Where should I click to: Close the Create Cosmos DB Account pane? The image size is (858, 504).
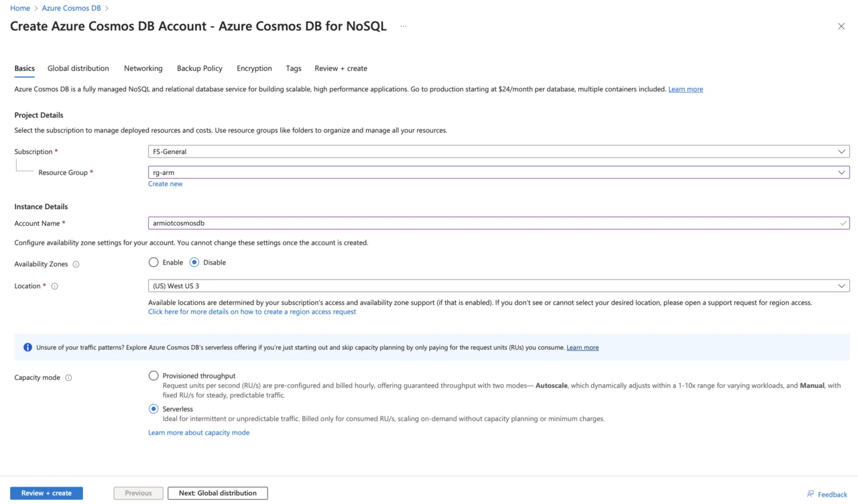click(841, 26)
